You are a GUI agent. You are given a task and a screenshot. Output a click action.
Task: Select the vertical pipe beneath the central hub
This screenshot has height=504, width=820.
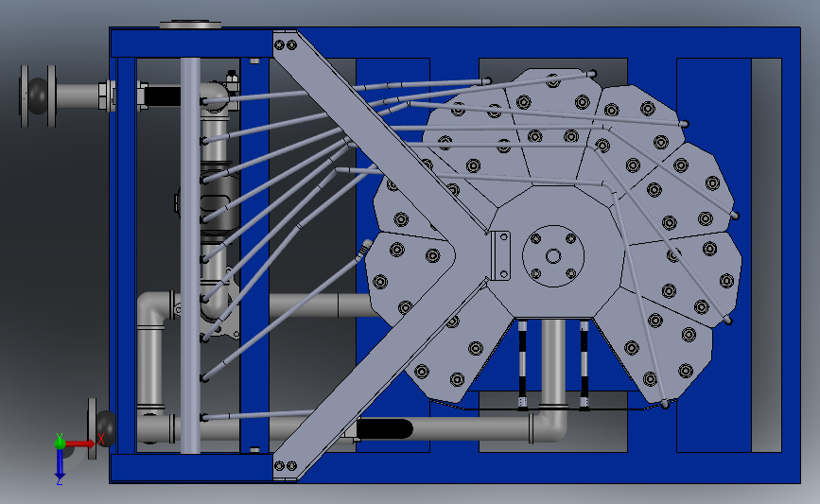pos(553,364)
